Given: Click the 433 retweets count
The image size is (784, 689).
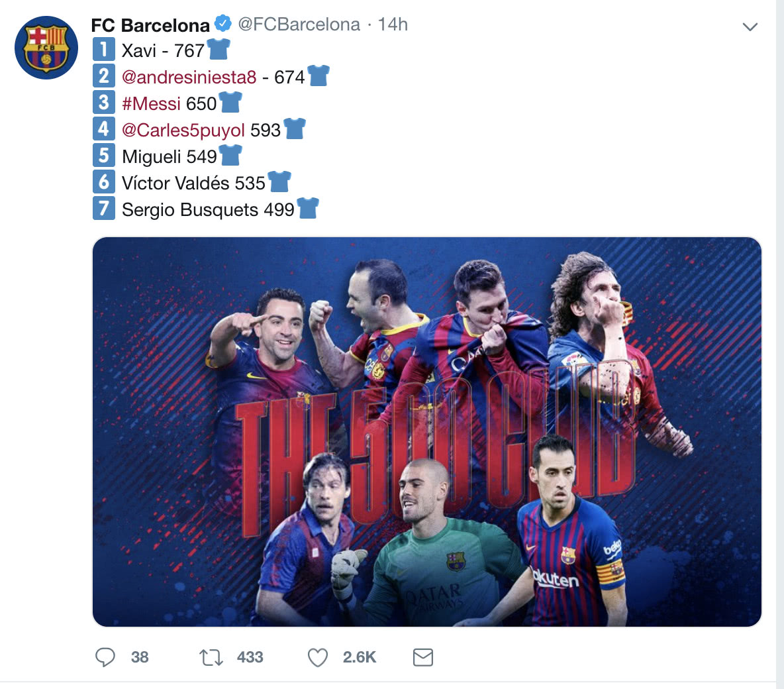Looking at the screenshot, I should [250, 657].
